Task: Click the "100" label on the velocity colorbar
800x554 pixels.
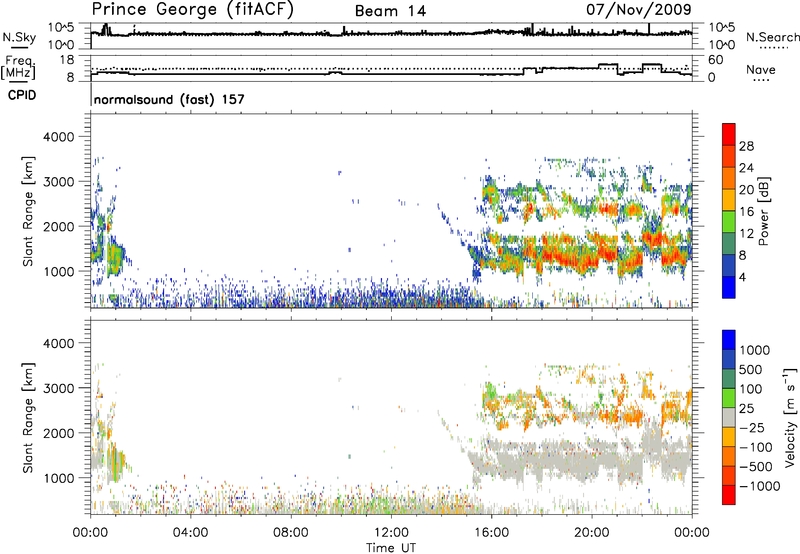Action: coord(751,389)
